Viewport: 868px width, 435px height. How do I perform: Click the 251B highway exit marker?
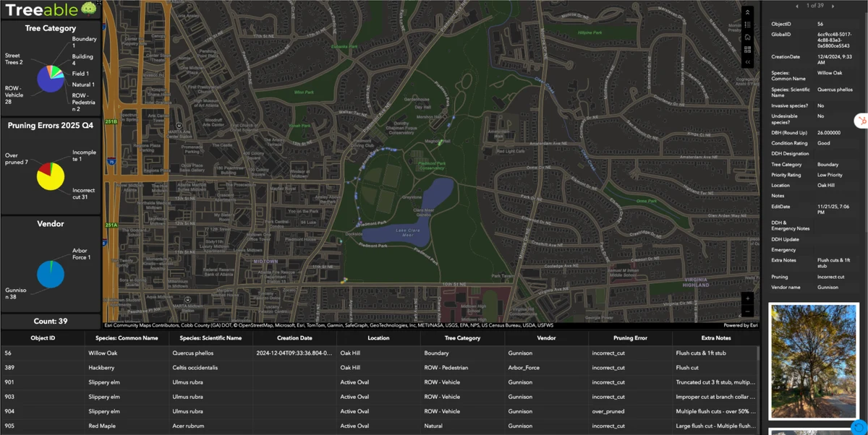point(110,121)
